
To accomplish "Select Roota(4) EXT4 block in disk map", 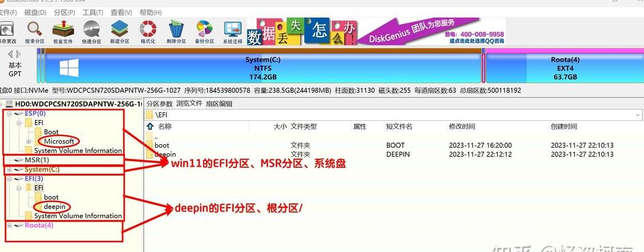I will (565, 66).
